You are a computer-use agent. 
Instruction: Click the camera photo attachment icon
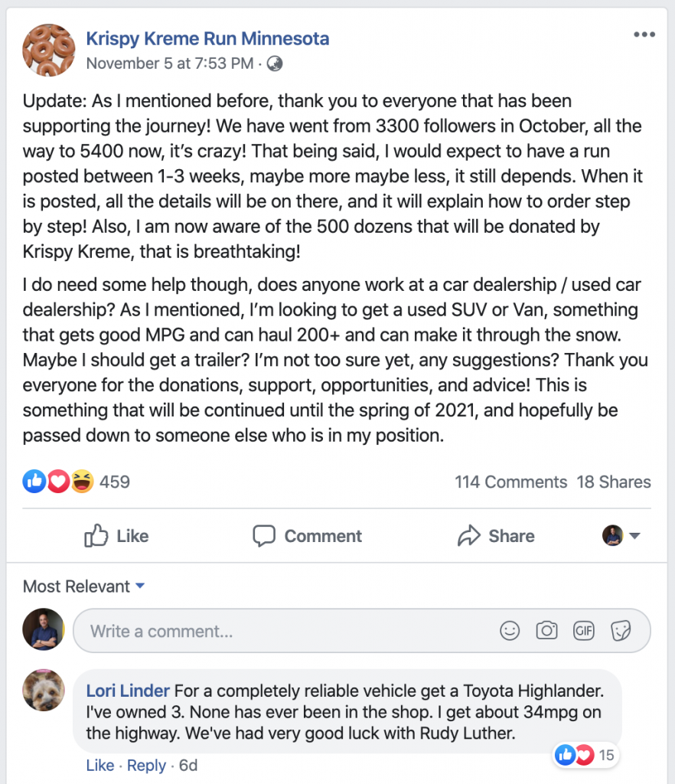pyautogui.click(x=546, y=631)
